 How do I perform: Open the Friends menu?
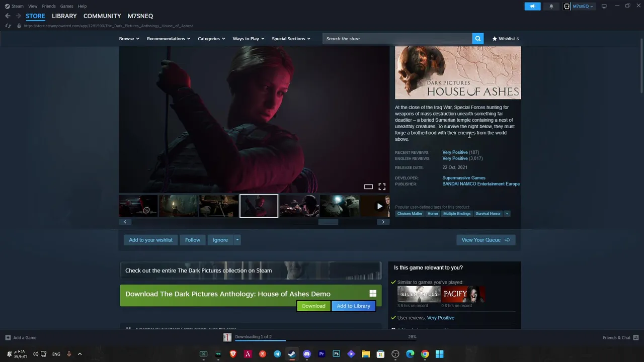coord(49,6)
